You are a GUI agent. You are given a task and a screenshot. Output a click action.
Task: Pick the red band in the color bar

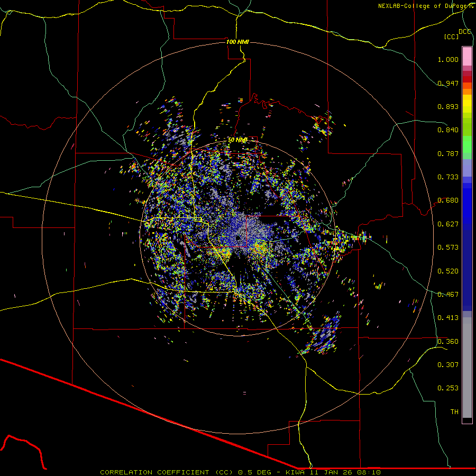[x=467, y=79]
